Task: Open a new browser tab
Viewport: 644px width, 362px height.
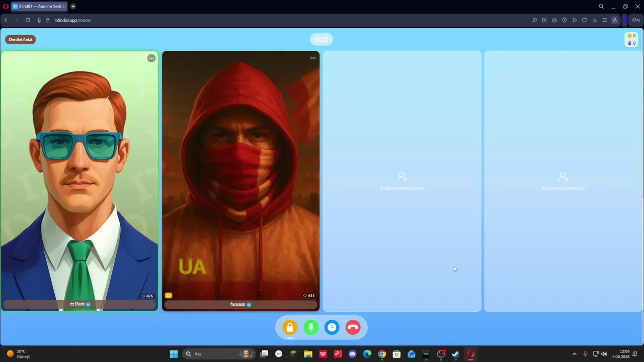Action: point(73,7)
